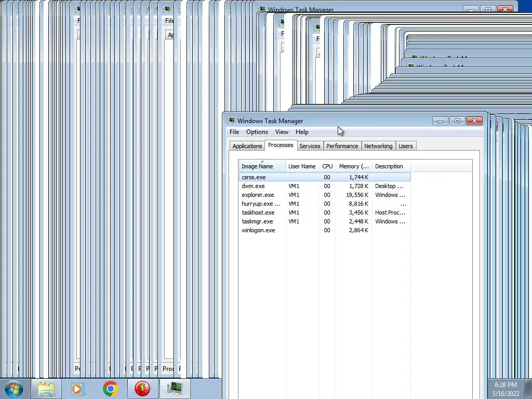Open the File menu in front Task Manager
This screenshot has width=532, height=399.
[x=234, y=132]
